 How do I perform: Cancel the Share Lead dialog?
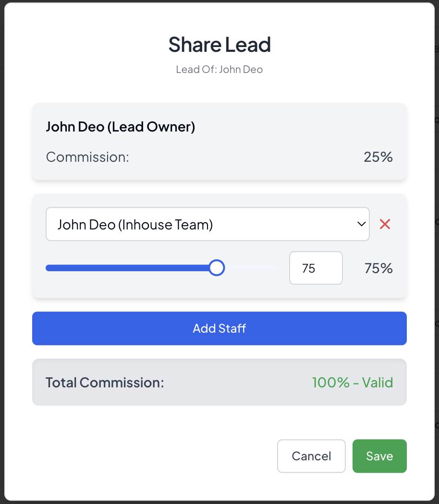tap(311, 456)
